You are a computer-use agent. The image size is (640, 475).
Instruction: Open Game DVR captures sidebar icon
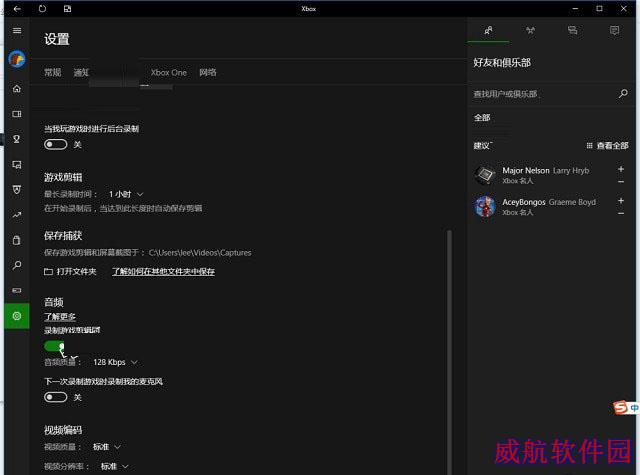pyautogui.click(x=17, y=164)
